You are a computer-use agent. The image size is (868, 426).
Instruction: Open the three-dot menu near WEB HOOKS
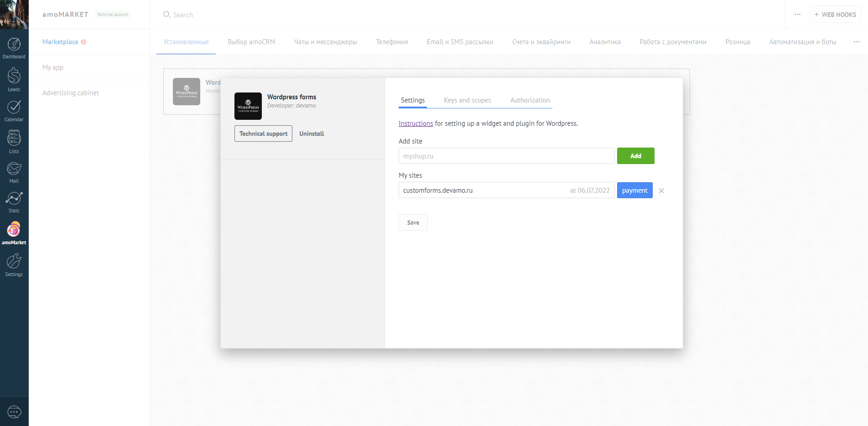[797, 15]
